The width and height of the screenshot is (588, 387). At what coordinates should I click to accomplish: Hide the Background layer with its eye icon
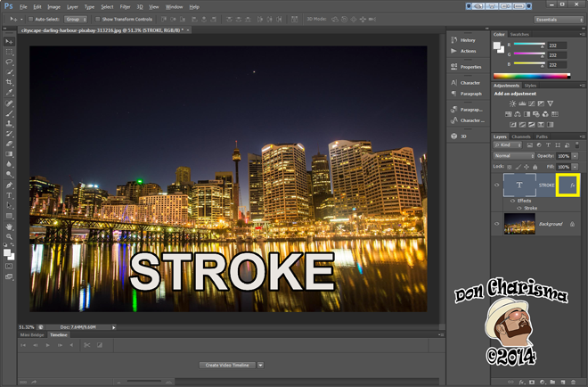point(497,224)
